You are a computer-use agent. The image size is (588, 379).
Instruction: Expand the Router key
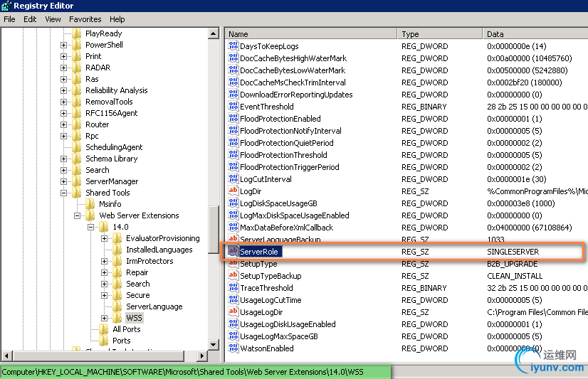click(x=64, y=124)
